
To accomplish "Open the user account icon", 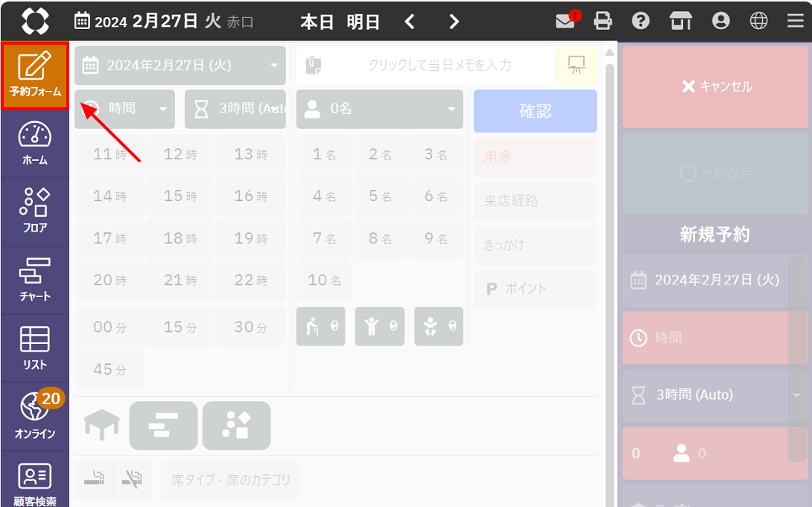I will 720,21.
